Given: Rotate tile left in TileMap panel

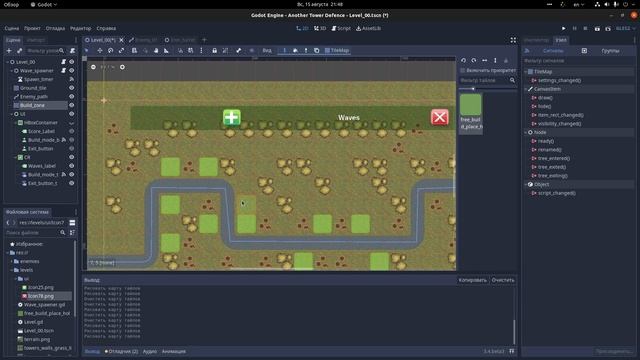Looking at the screenshot, I should tap(463, 60).
